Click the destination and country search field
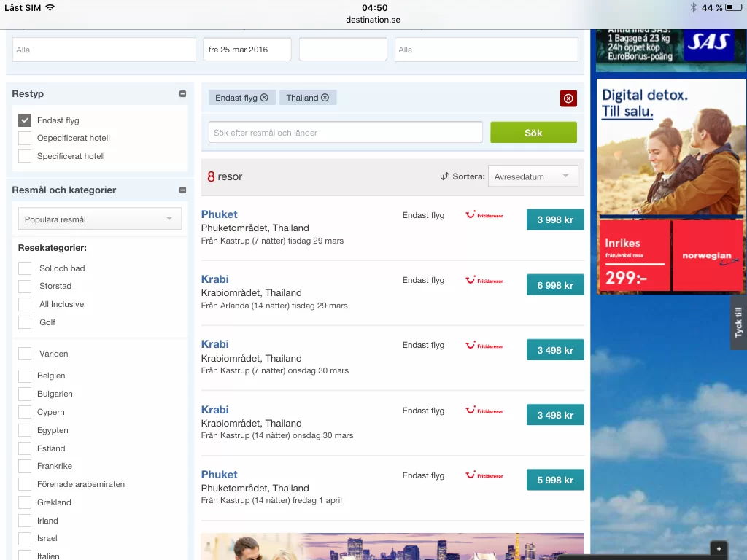This screenshot has width=747, height=560. 346,133
